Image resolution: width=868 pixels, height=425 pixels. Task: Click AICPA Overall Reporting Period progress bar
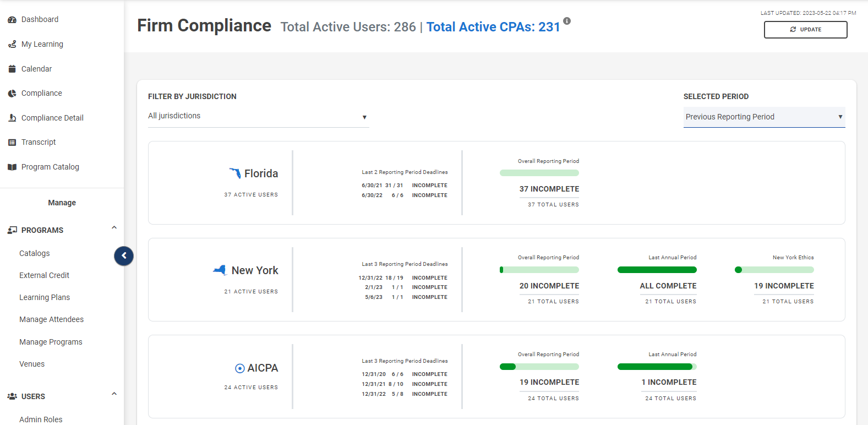coord(539,367)
